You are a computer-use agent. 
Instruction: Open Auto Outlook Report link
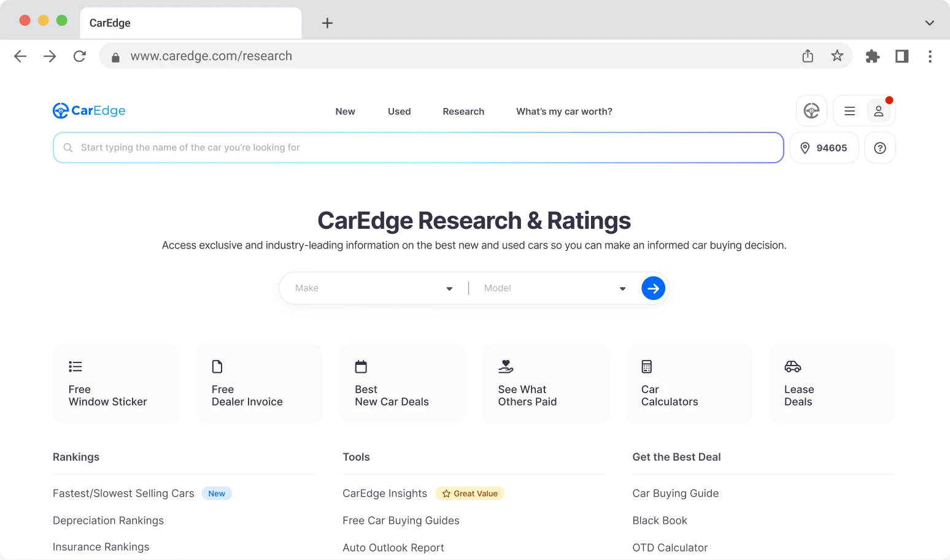click(x=393, y=548)
